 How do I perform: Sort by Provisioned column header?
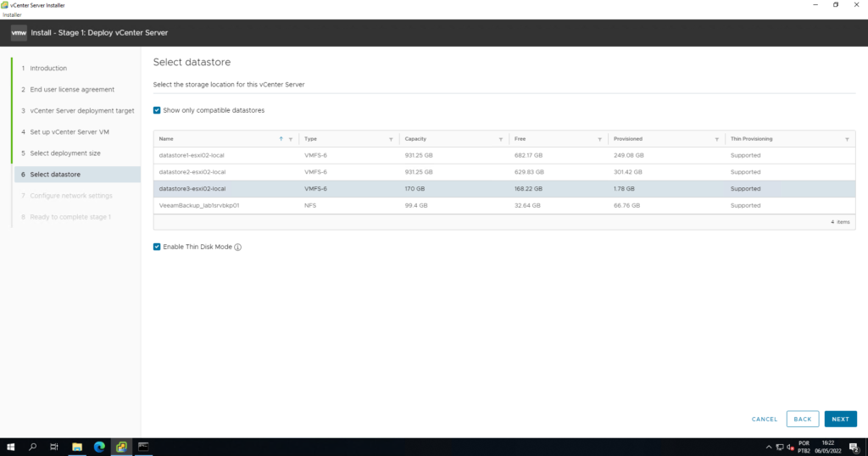[628, 139]
